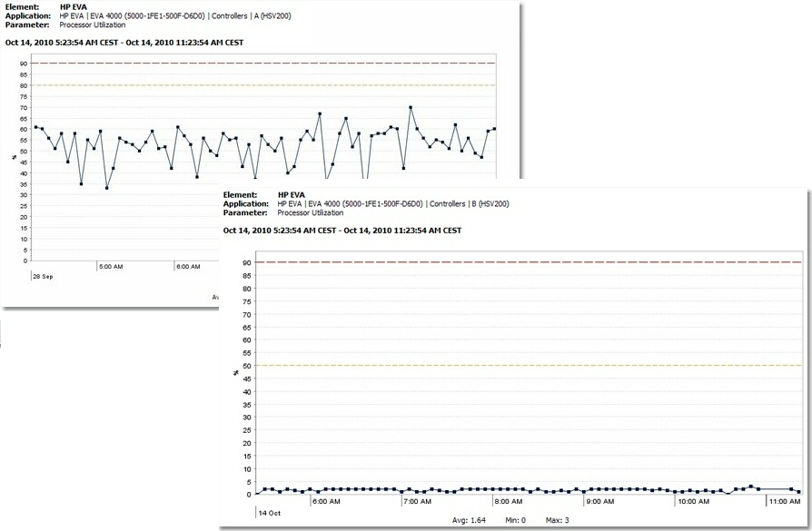
Task: Click the '%' y-axis title on Controller A
Action: click(14, 157)
